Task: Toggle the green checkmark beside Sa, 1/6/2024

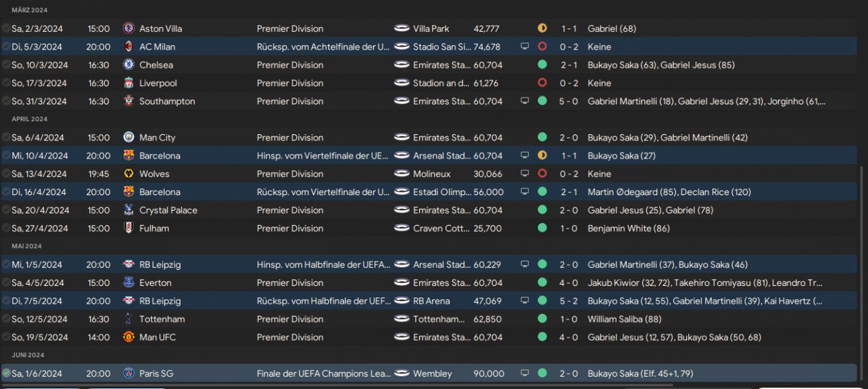Action: [6, 373]
